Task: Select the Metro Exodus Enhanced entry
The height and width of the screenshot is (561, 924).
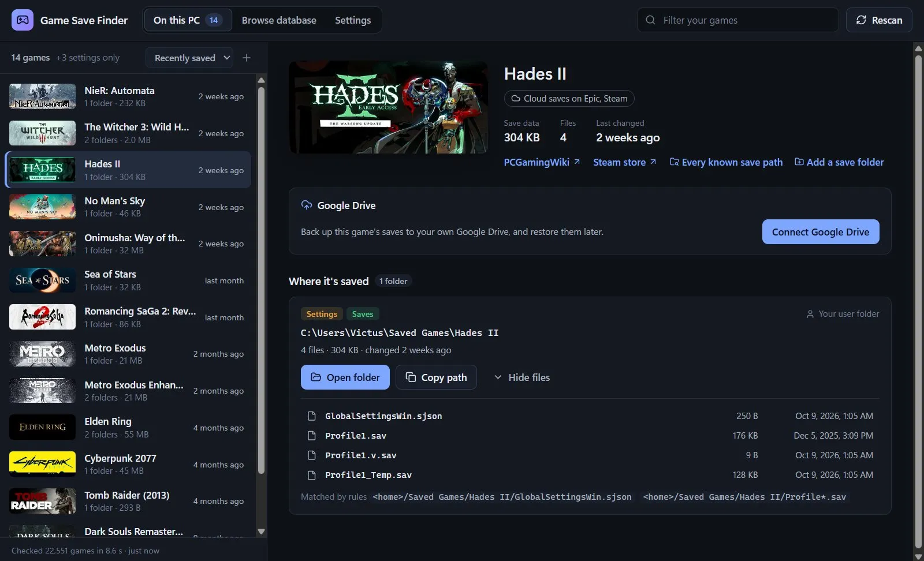Action: coord(128,391)
